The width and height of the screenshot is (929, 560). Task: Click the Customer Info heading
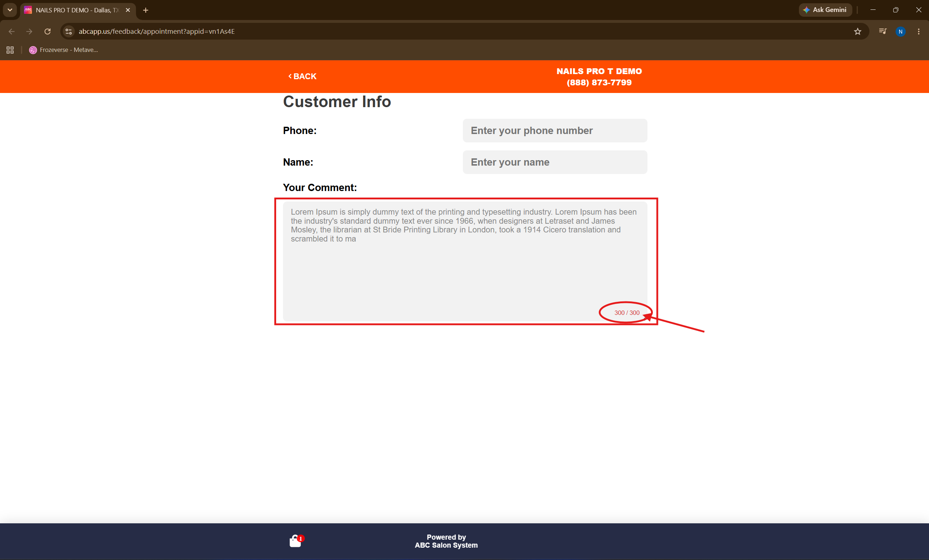click(x=337, y=102)
